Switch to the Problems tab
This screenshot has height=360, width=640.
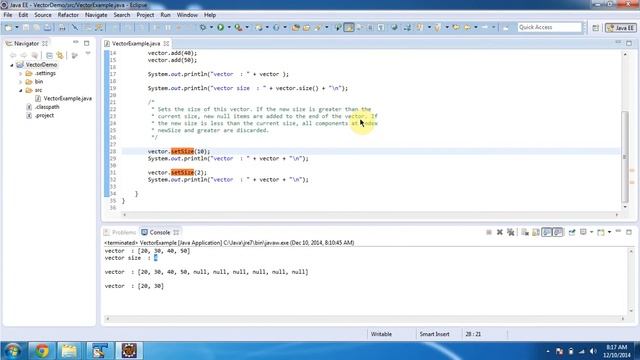click(120, 232)
